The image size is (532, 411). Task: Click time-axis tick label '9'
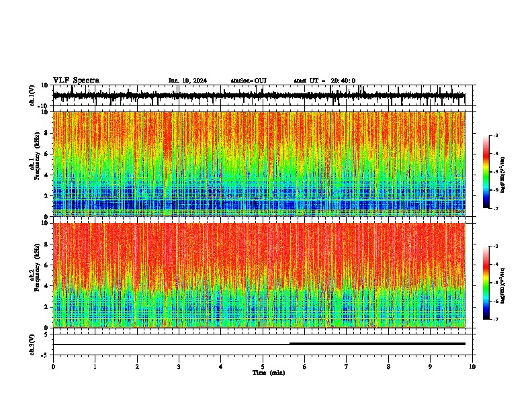point(430,367)
